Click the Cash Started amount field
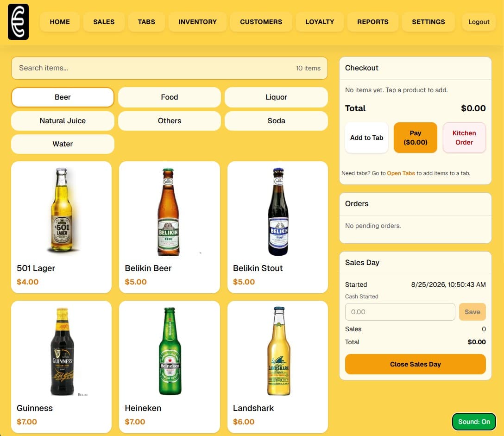This screenshot has width=504, height=436. pyautogui.click(x=400, y=312)
